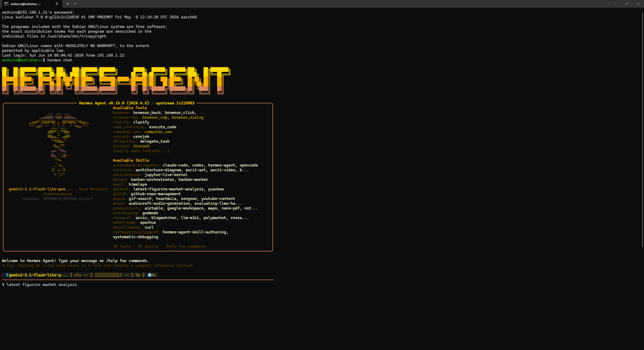This screenshot has width=644, height=350.
Task: Expand the new-tab profile dropdown chevron
Action: click(75, 4)
